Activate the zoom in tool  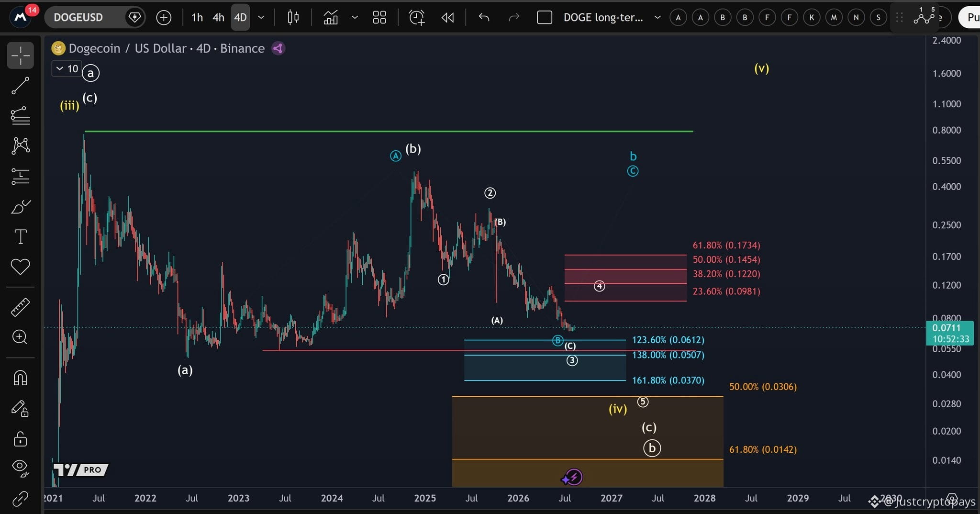[x=20, y=337]
